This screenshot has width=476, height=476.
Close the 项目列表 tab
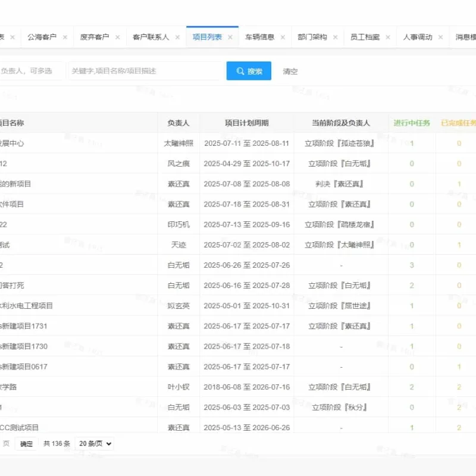[230, 37]
